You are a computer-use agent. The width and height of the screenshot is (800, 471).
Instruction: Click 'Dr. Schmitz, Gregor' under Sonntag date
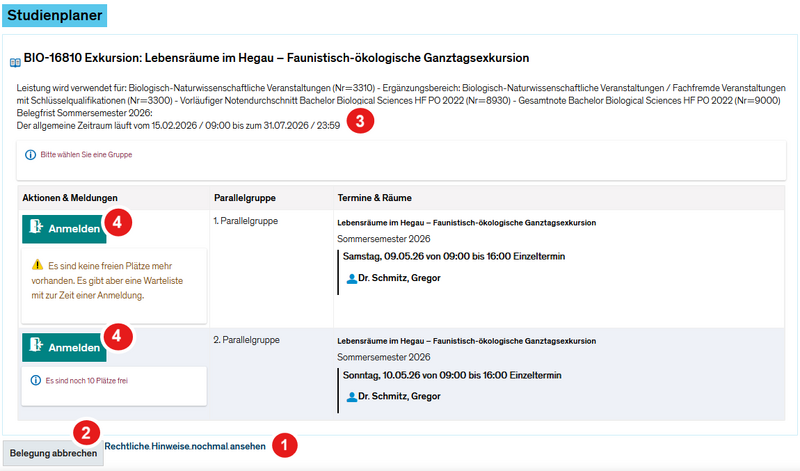(x=399, y=396)
